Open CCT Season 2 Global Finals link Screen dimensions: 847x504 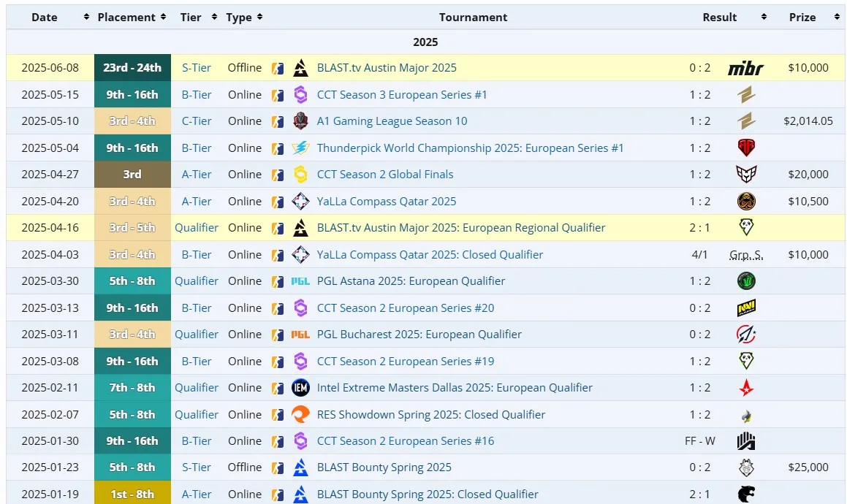coord(385,175)
